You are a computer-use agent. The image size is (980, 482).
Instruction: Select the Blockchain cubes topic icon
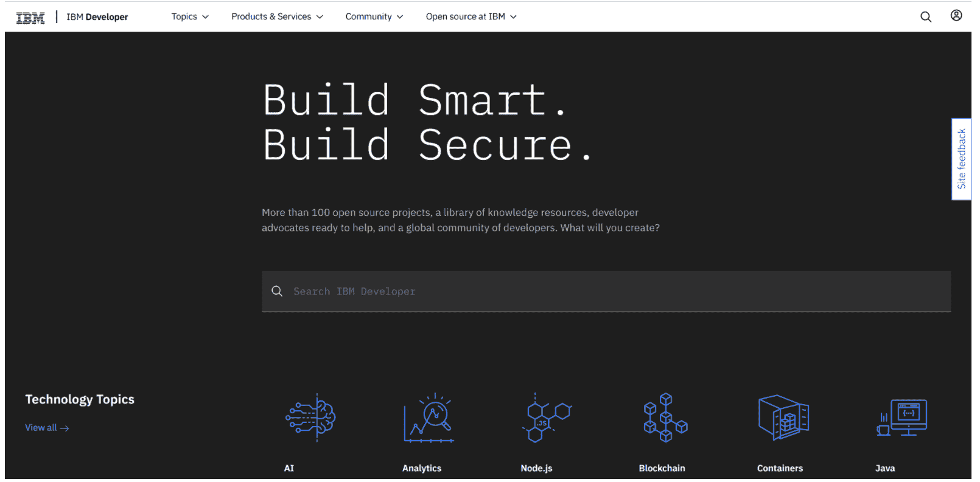point(665,417)
